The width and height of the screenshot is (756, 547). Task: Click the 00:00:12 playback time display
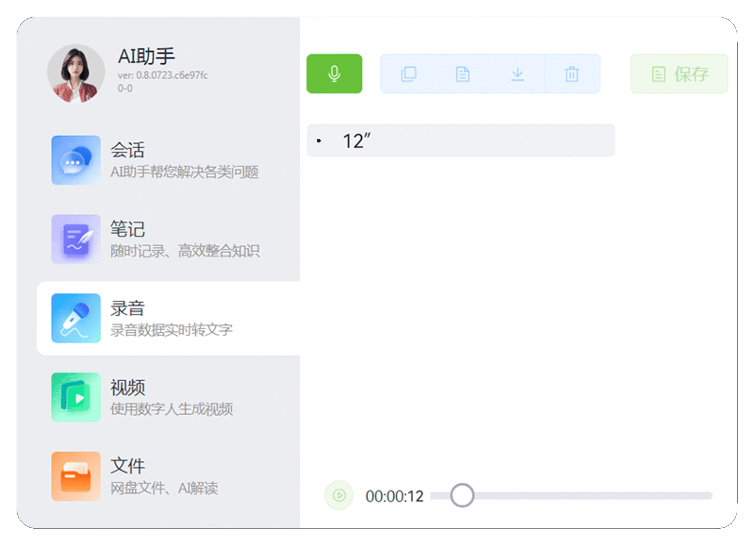pyautogui.click(x=394, y=496)
